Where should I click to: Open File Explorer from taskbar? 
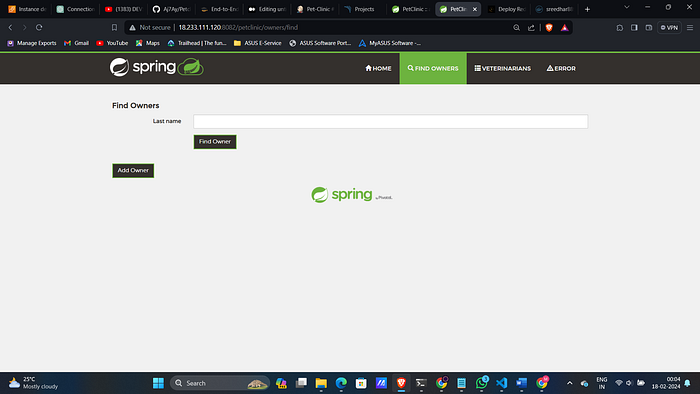(x=321, y=383)
